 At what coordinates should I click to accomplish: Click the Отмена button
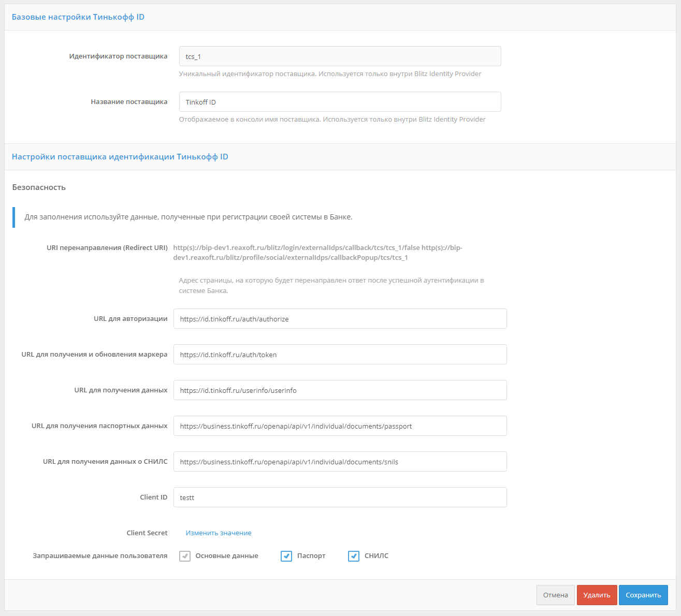pos(556,595)
